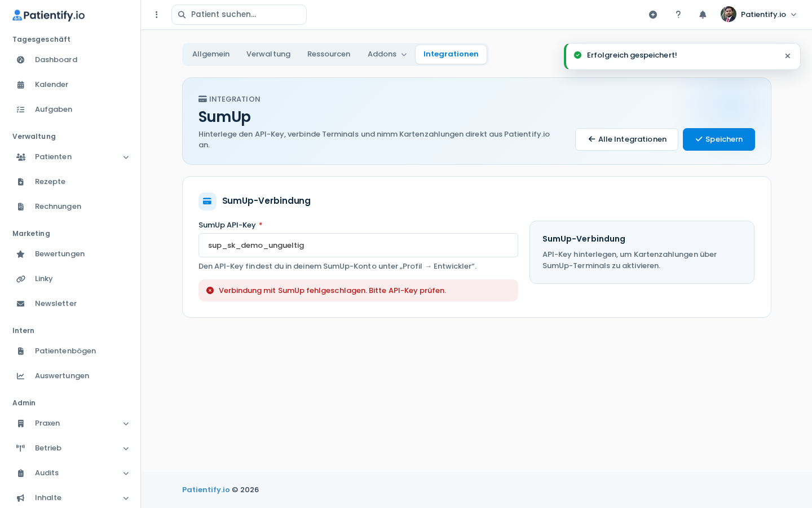This screenshot has width=812, height=508.
Task: Click the Patientenbögen file icon
Action: (x=21, y=351)
